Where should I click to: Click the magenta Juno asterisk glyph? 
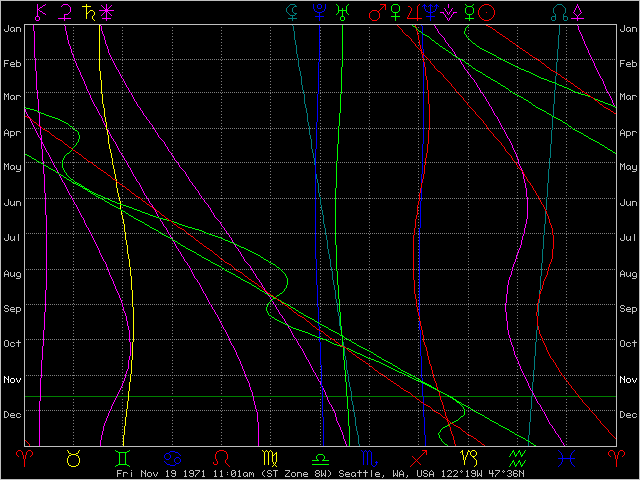coord(107,12)
